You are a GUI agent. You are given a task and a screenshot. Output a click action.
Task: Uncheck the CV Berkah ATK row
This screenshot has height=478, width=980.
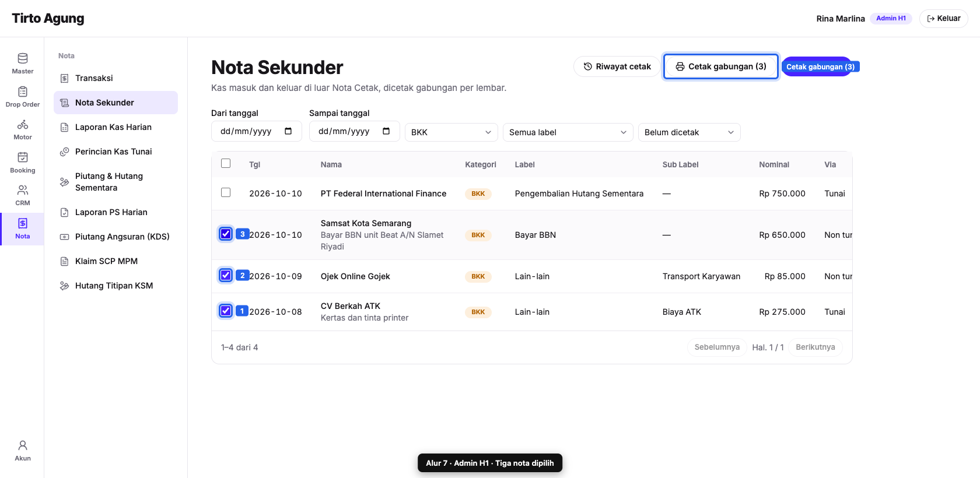226,311
